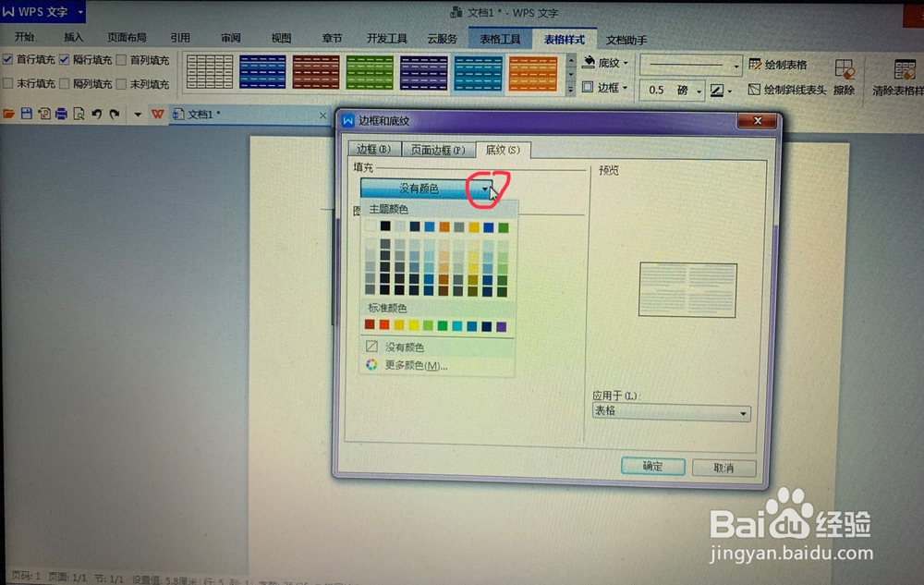Open the WPS 文字 application menu dropdown
The height and width of the screenshot is (585, 924).
(80, 12)
